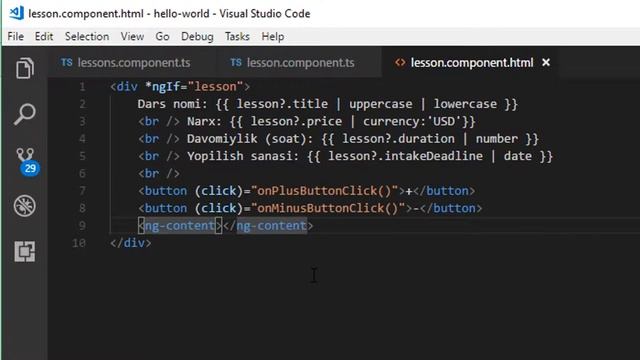Screen dimensions: 640x360
Task: Open the Selection menu
Action: (x=87, y=36)
